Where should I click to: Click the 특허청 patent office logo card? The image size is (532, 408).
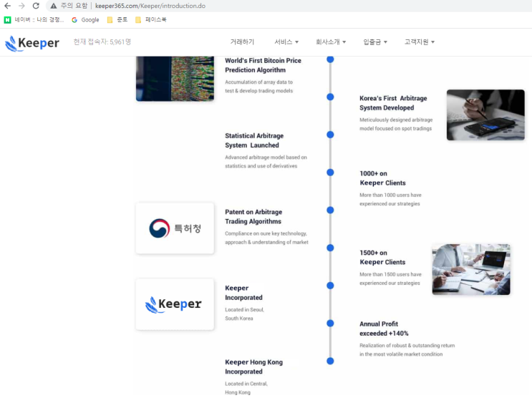tap(175, 228)
